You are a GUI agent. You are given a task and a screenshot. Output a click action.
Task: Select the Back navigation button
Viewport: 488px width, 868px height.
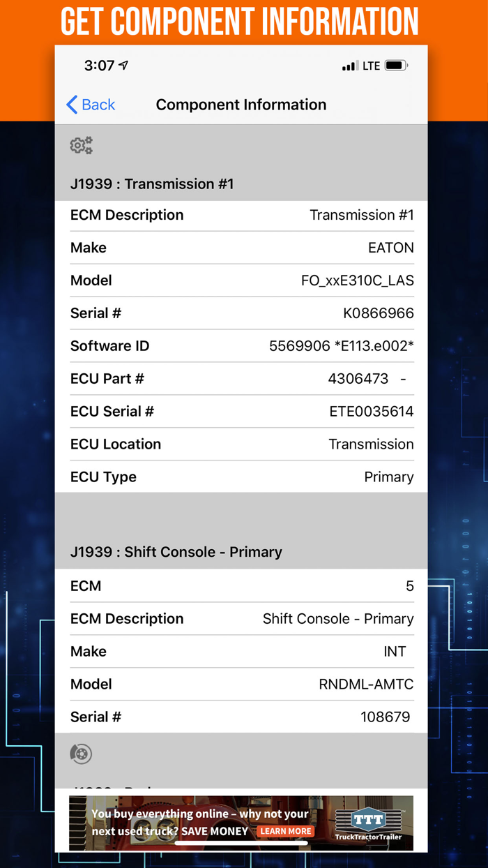(x=90, y=104)
